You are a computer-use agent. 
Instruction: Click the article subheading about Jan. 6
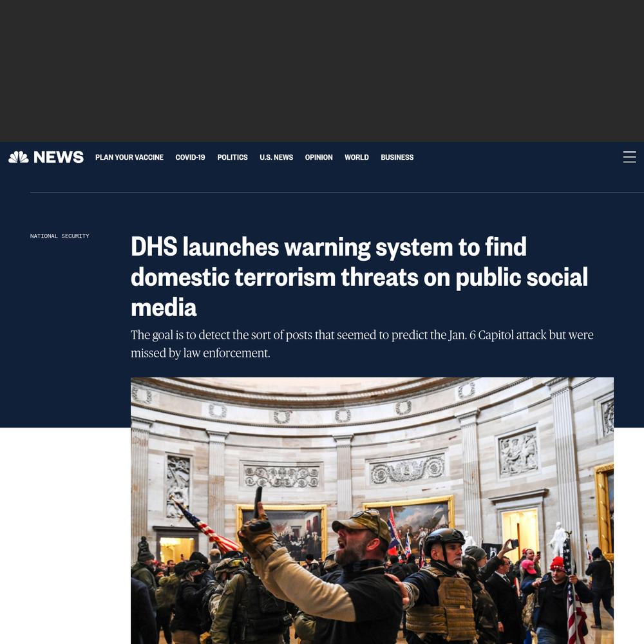(x=362, y=344)
